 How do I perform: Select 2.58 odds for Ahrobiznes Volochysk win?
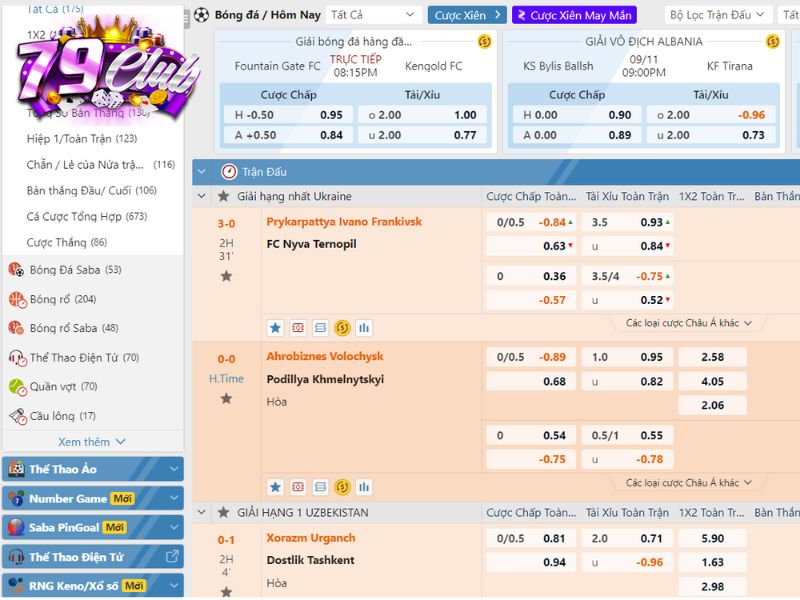pos(712,357)
